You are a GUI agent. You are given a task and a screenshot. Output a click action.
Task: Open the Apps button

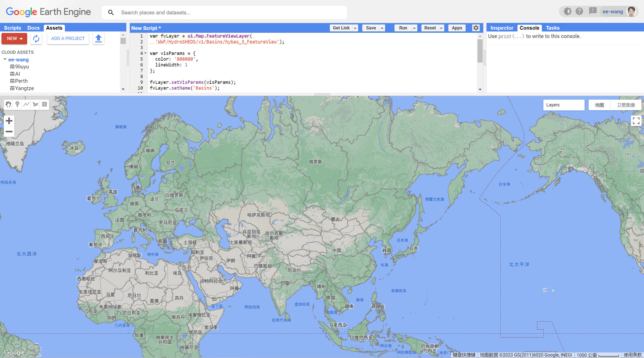point(457,28)
